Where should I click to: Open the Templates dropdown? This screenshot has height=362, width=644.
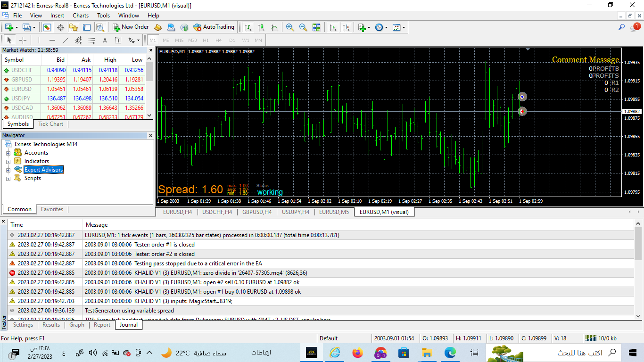point(399,27)
